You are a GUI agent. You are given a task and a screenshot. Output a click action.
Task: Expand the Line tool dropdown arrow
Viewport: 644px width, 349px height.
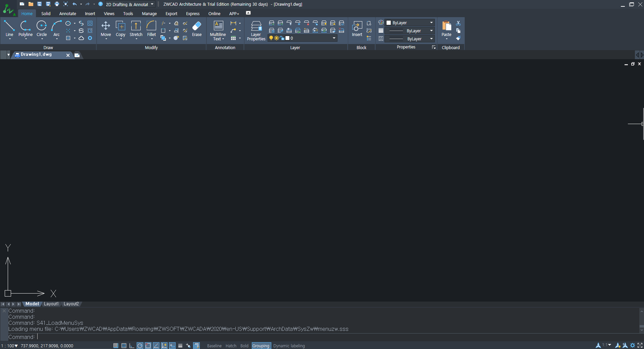coord(9,39)
